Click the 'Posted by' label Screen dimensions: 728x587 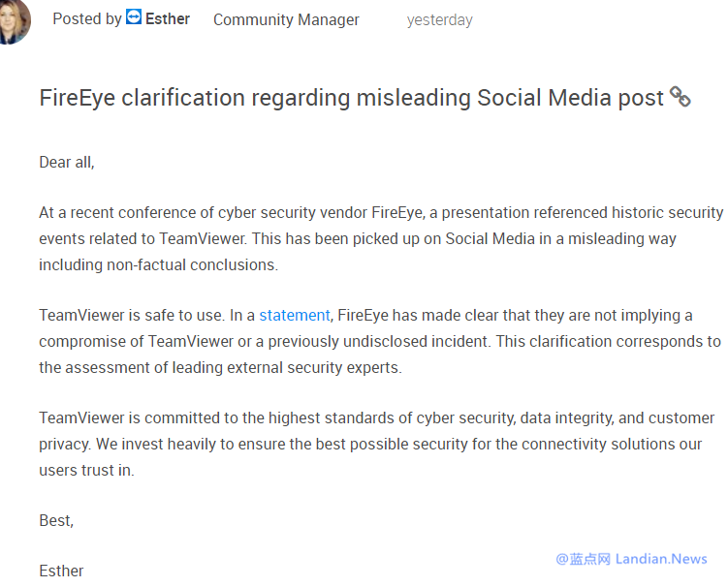pyautogui.click(x=87, y=19)
